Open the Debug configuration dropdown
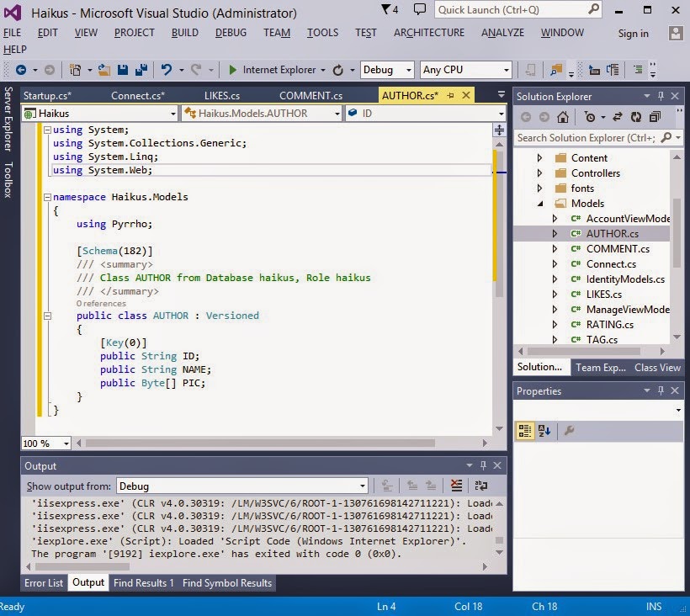Viewport: 690px width, 616px height. coord(387,70)
